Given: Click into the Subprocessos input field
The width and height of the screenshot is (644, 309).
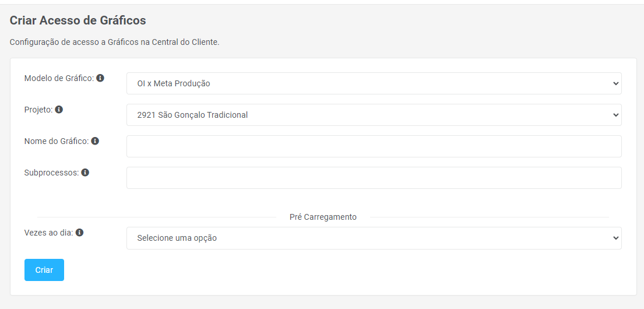Looking at the screenshot, I should tap(374, 178).
